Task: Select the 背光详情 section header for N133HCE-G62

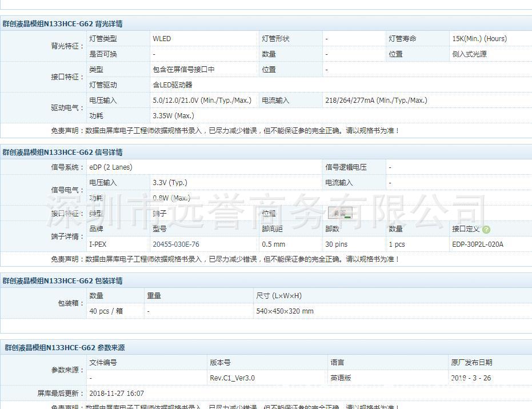Action: [x=62, y=24]
